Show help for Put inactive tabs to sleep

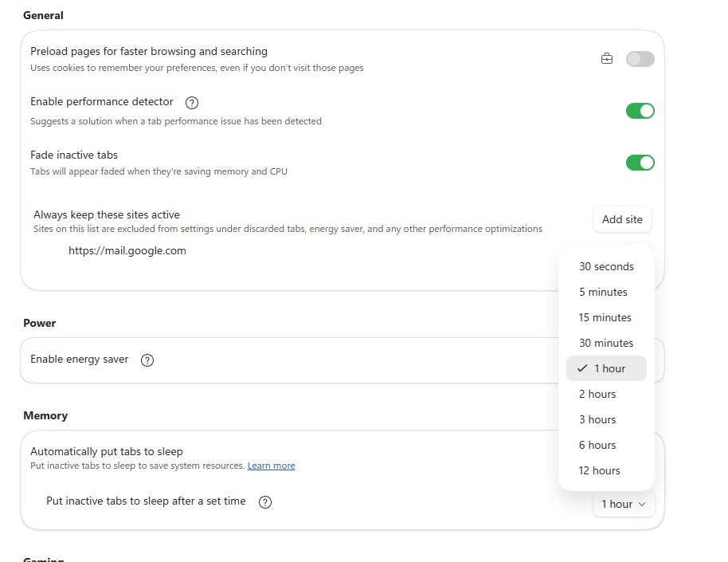pyautogui.click(x=265, y=502)
